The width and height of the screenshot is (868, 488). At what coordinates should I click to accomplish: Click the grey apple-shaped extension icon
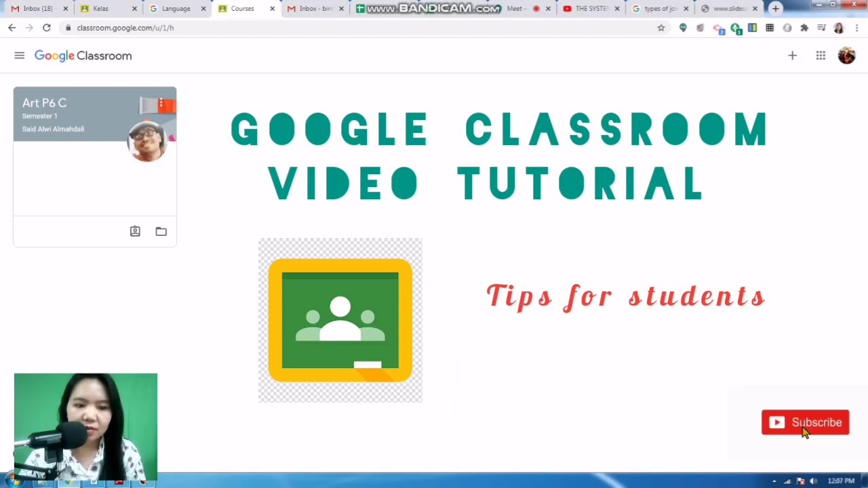point(701,28)
